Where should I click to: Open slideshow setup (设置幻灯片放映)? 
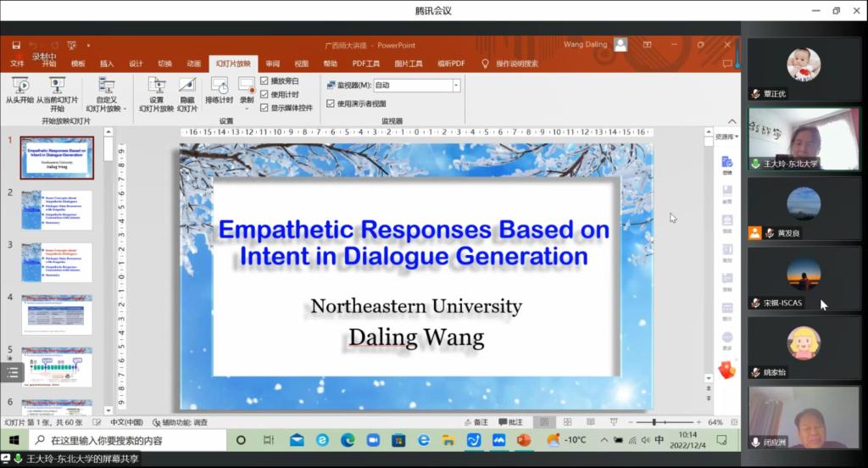157,94
